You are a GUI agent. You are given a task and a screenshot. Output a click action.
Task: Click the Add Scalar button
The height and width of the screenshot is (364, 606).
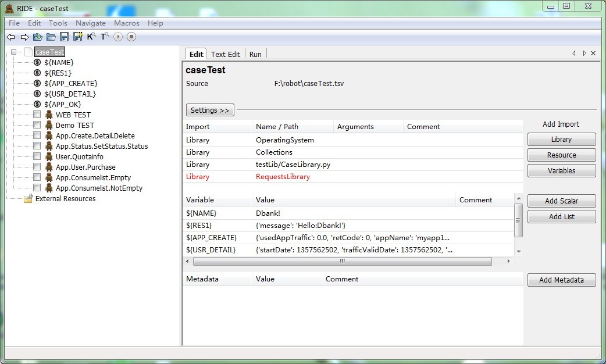click(x=561, y=201)
